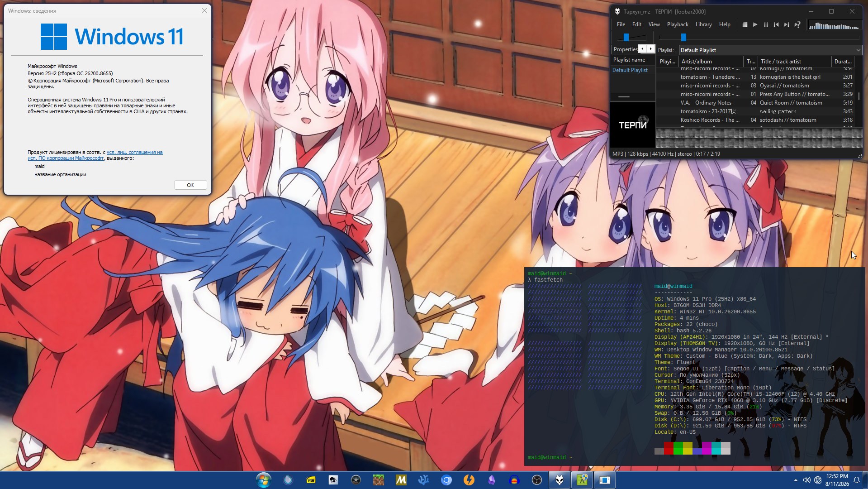Image resolution: width=868 pixels, height=489 pixels.
Task: Open the blue squid-like taskbar app
Action: (x=424, y=480)
